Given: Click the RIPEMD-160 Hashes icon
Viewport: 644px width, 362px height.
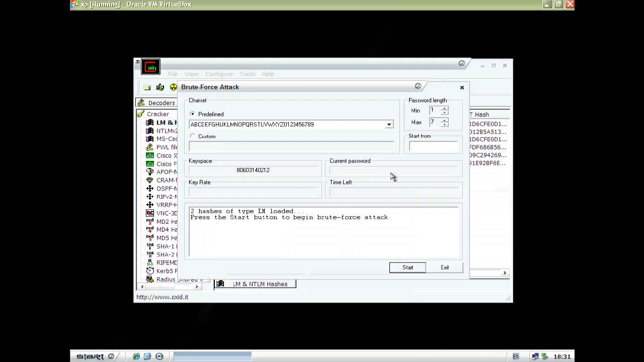Looking at the screenshot, I should [x=150, y=262].
